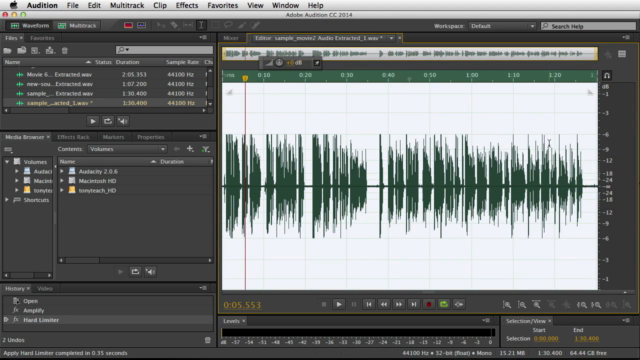Toggle headphone channel preview icon
The width and height of the screenshot is (640, 360).
607,76
